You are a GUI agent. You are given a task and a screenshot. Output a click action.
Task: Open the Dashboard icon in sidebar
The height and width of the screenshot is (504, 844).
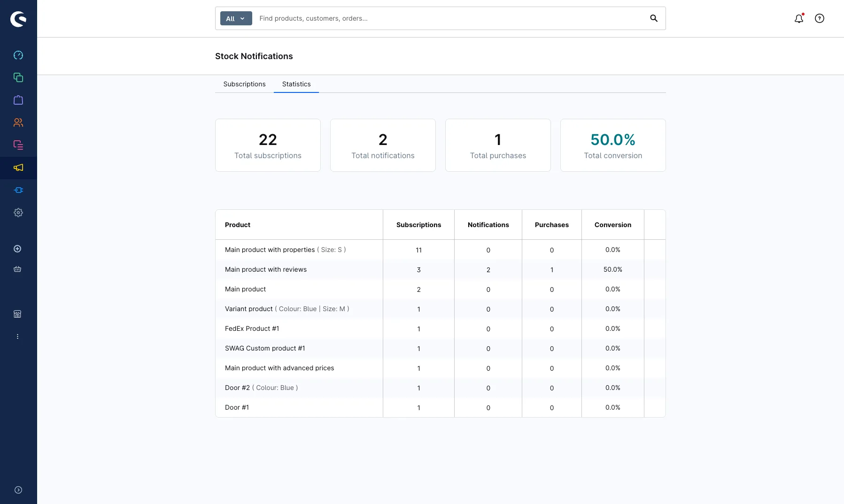pyautogui.click(x=18, y=55)
